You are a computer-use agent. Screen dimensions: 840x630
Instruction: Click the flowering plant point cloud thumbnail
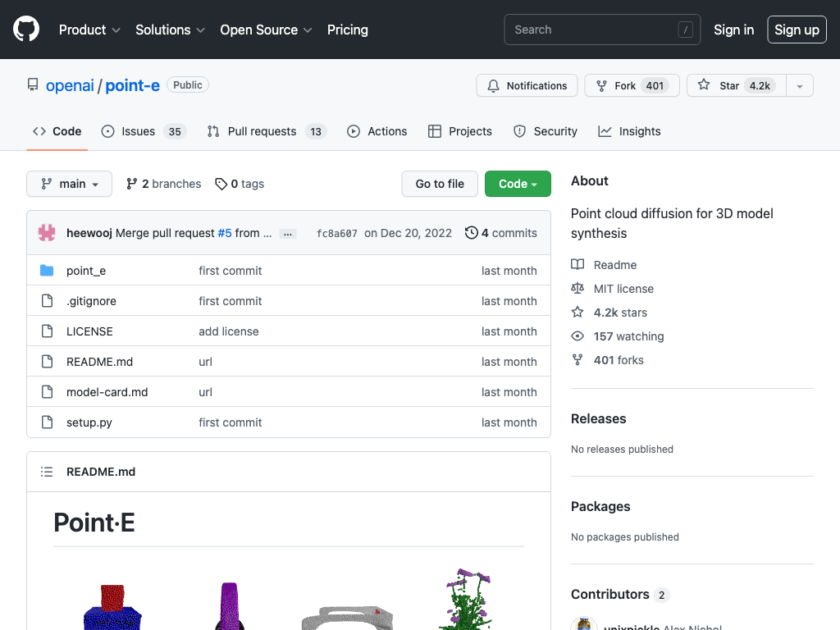point(466,600)
